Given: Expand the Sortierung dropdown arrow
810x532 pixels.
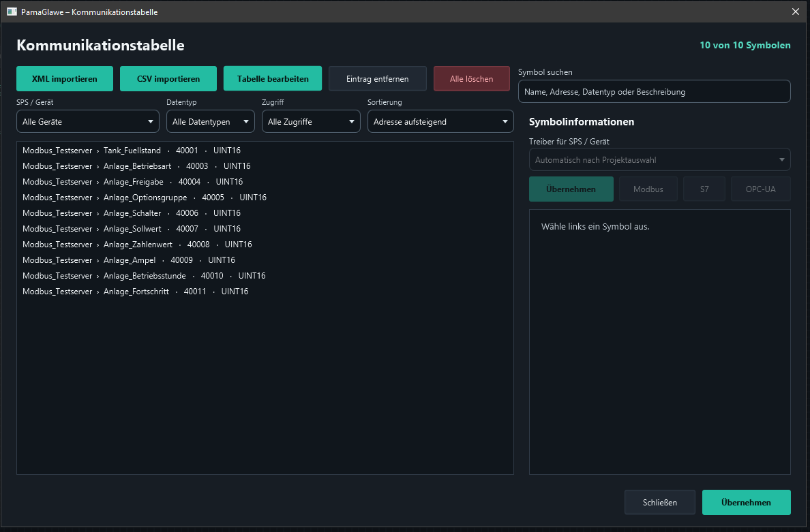Looking at the screenshot, I should tap(505, 122).
